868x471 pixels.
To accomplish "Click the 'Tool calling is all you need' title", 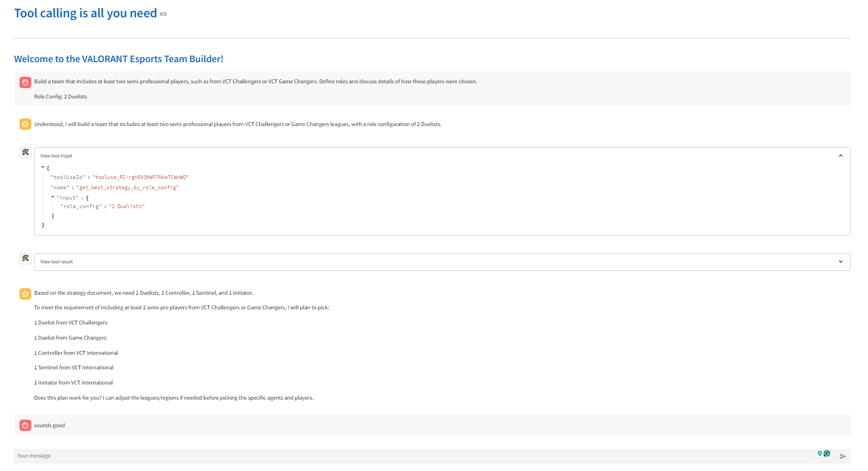I will point(85,14).
